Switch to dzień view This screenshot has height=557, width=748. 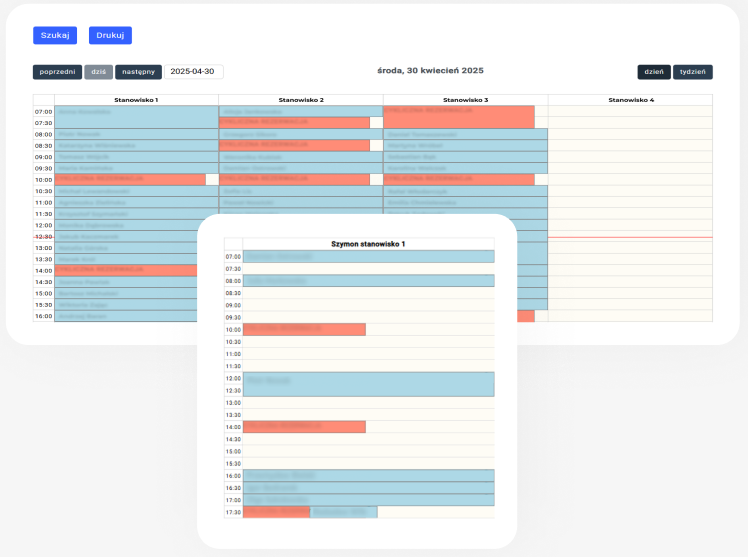[x=653, y=72]
